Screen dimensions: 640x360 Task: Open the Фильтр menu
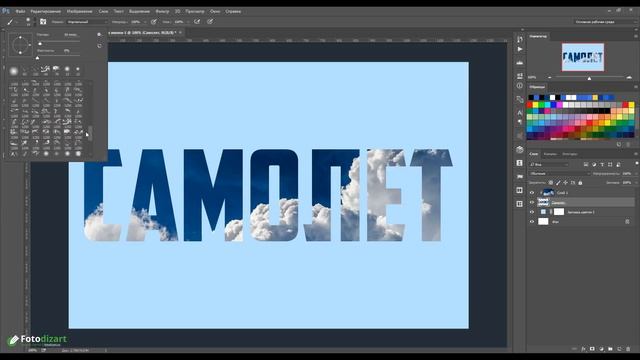[x=162, y=11]
